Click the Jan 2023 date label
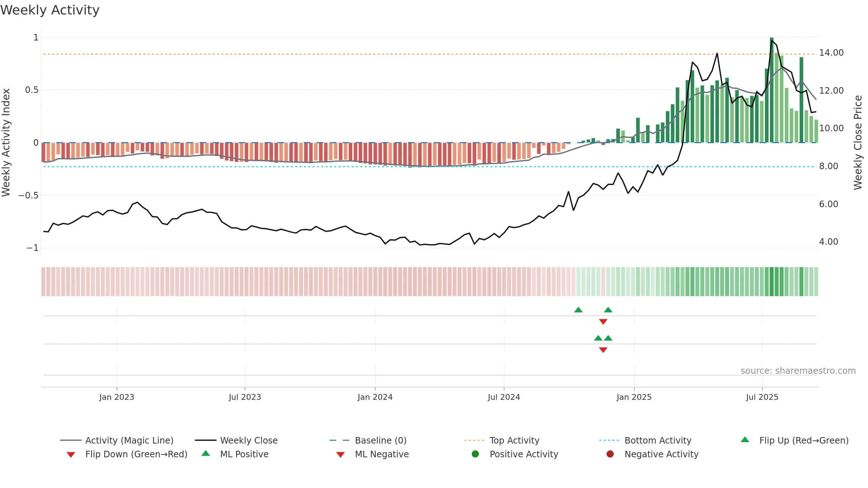The height and width of the screenshot is (488, 868). [x=117, y=397]
